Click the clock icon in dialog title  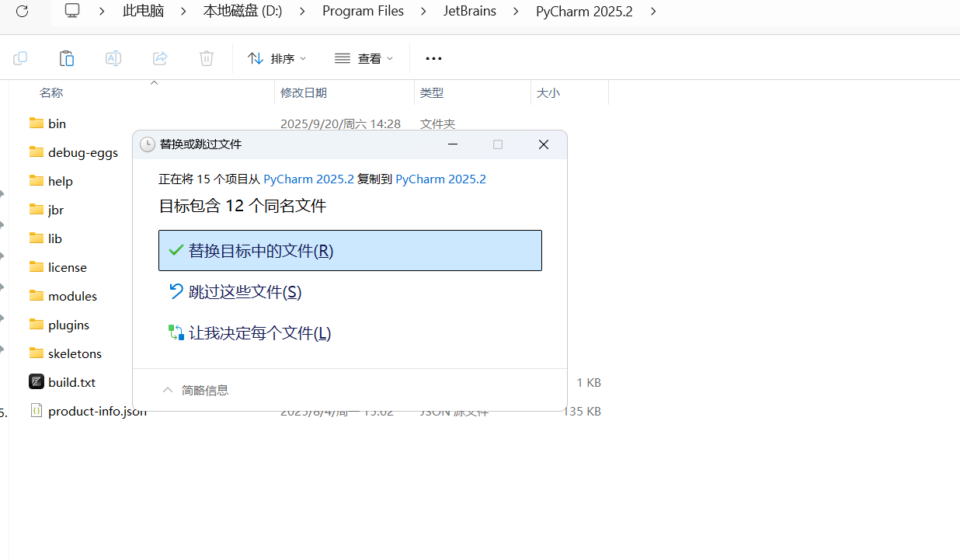(x=147, y=144)
